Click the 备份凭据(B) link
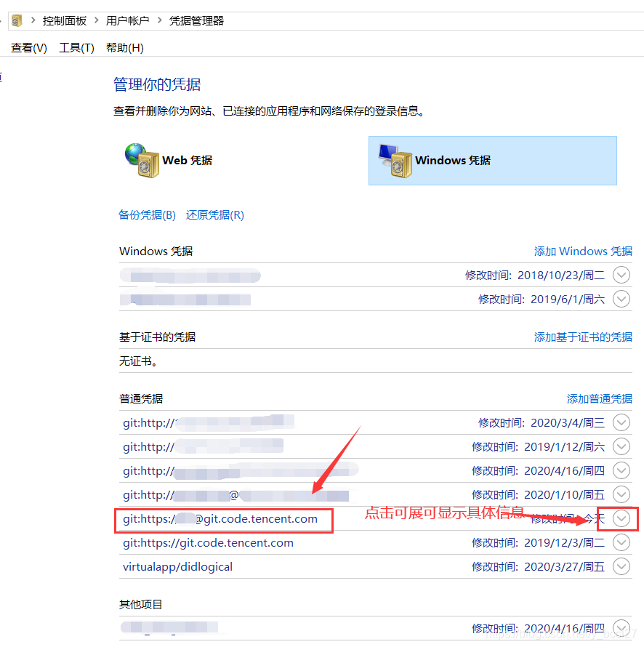Viewport: 644px width, 647px height. click(x=147, y=214)
